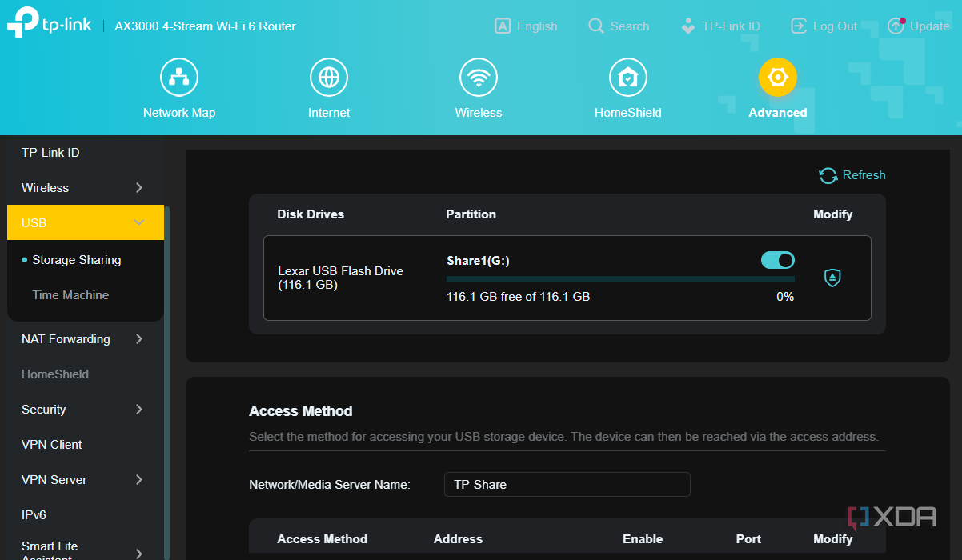
Task: Click the Refresh arrows icon
Action: 828,175
